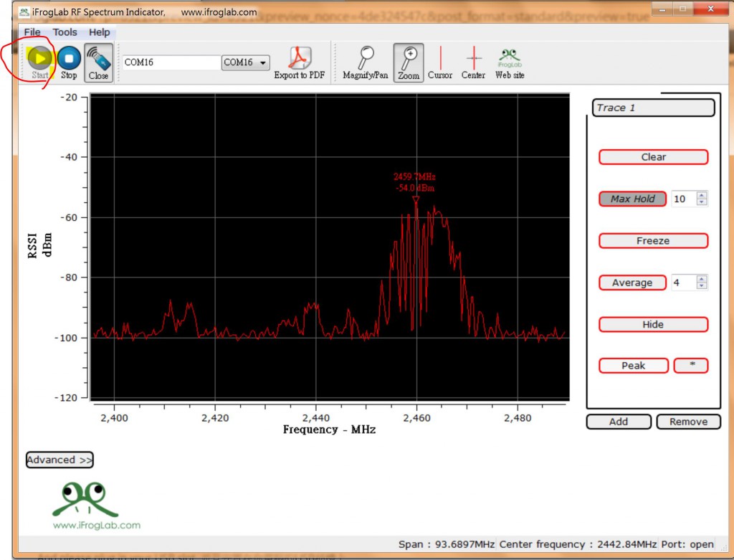This screenshot has height=560, width=734.
Task: Select the Magnify/Pan tool
Action: coord(365,63)
